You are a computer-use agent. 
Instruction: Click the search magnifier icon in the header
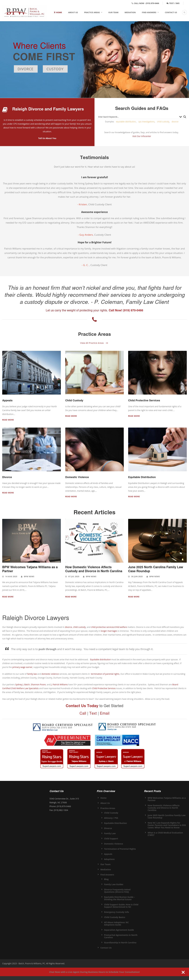(184, 13)
